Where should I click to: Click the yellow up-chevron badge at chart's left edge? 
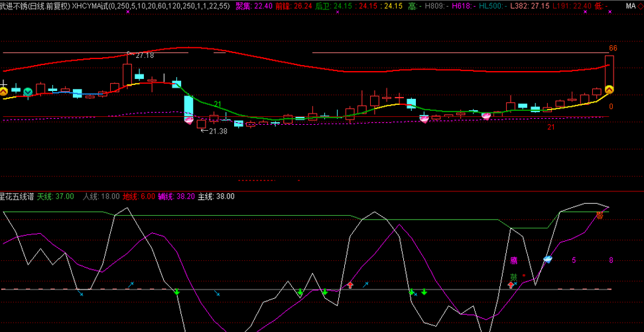[x=3, y=92]
